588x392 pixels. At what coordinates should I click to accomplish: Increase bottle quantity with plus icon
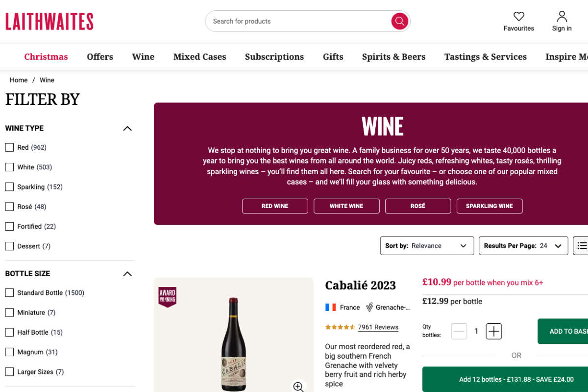pyautogui.click(x=494, y=331)
